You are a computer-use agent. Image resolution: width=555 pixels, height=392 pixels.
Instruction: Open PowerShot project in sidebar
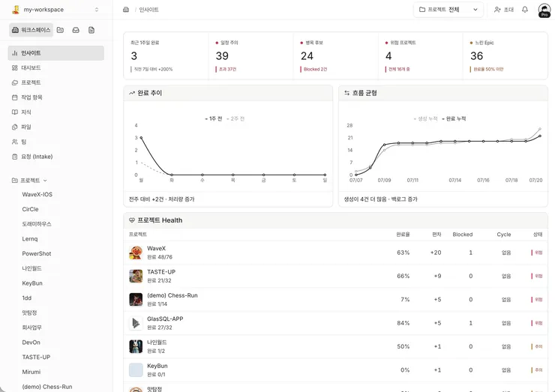pos(37,253)
